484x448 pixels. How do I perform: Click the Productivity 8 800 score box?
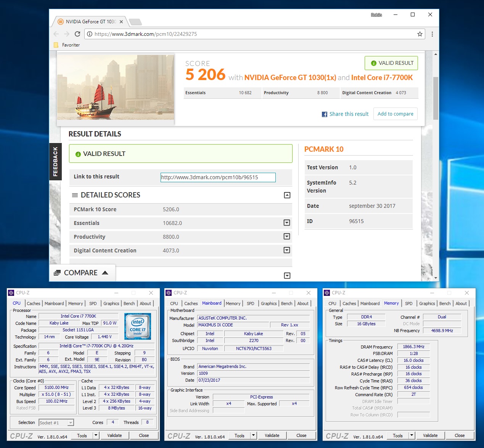(x=301, y=93)
